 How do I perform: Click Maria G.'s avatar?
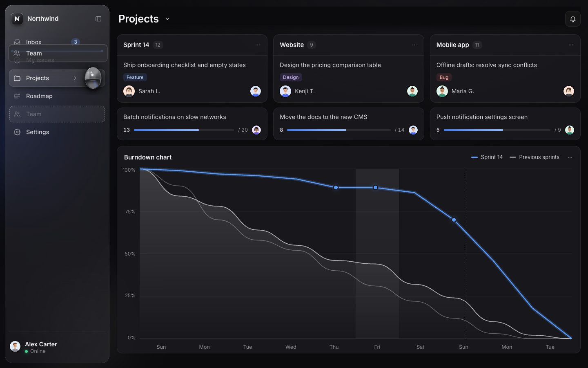[442, 91]
